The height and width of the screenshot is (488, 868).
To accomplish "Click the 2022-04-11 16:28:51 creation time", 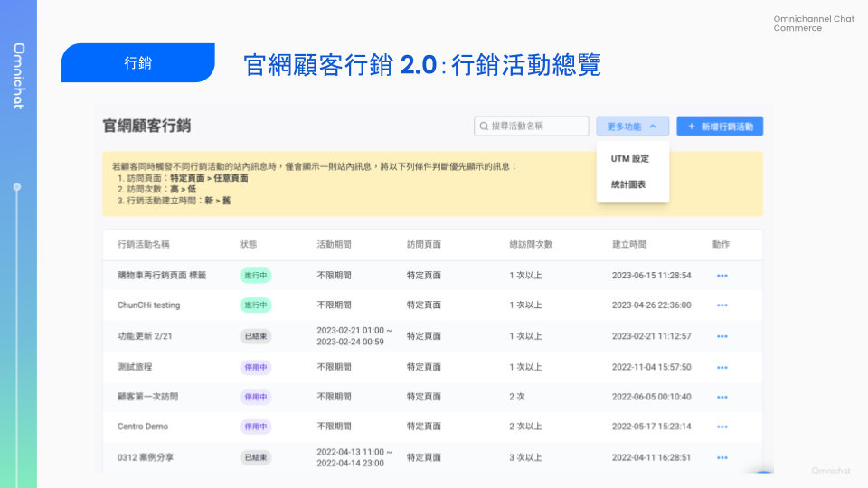I will pyautogui.click(x=652, y=458).
